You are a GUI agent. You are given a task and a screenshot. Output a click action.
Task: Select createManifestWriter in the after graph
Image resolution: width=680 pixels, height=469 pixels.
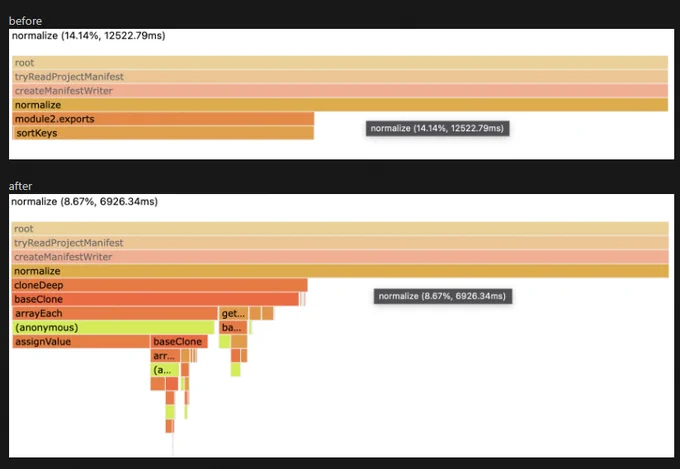(340, 257)
